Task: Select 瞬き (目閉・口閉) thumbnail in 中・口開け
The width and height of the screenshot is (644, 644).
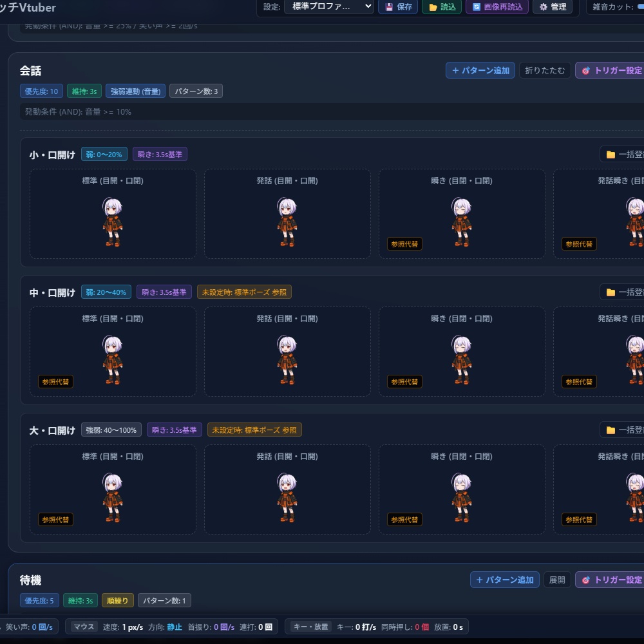Action: (462, 352)
